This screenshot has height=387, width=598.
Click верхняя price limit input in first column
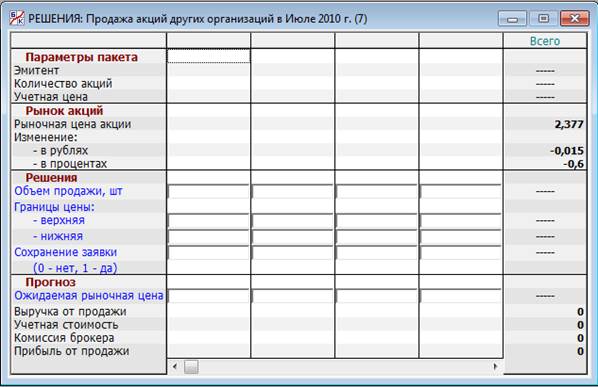click(209, 221)
